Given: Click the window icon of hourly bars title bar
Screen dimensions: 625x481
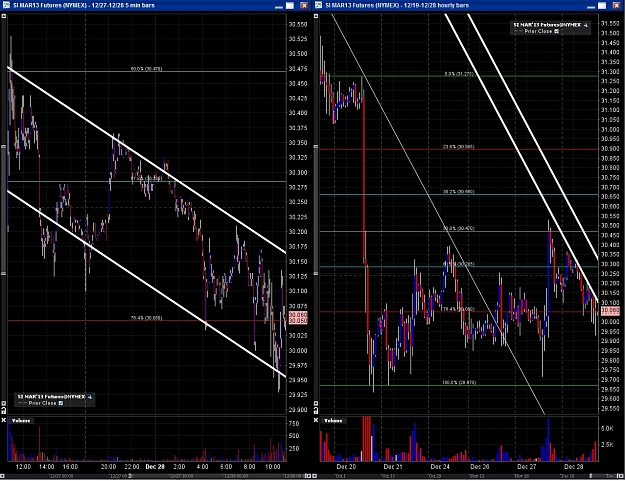Looking at the screenshot, I should (318, 5).
